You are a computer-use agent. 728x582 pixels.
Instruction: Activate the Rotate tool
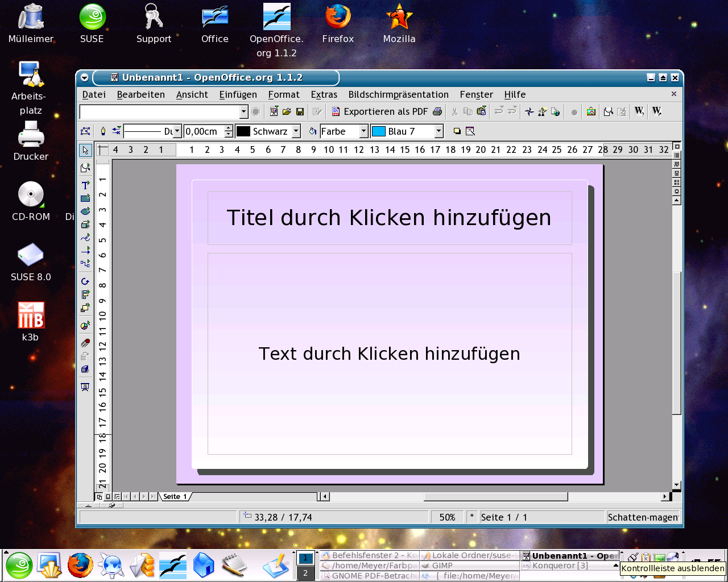pyautogui.click(x=85, y=281)
